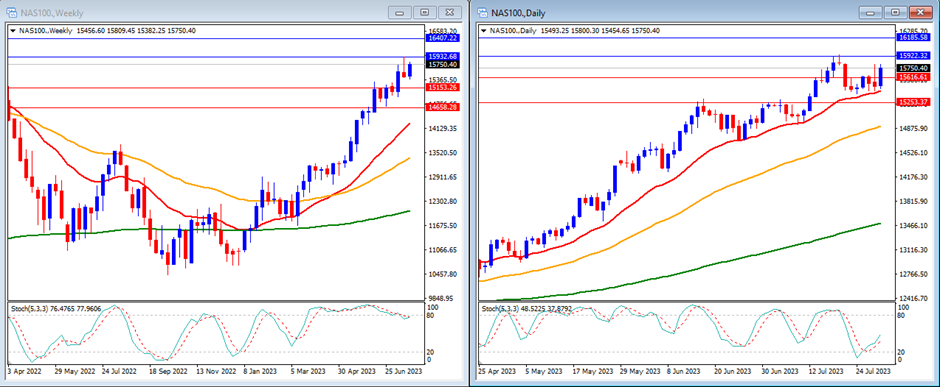Click the NAS100.,Daily window title text
Image resolution: width=940 pixels, height=387 pixels.
pos(519,13)
